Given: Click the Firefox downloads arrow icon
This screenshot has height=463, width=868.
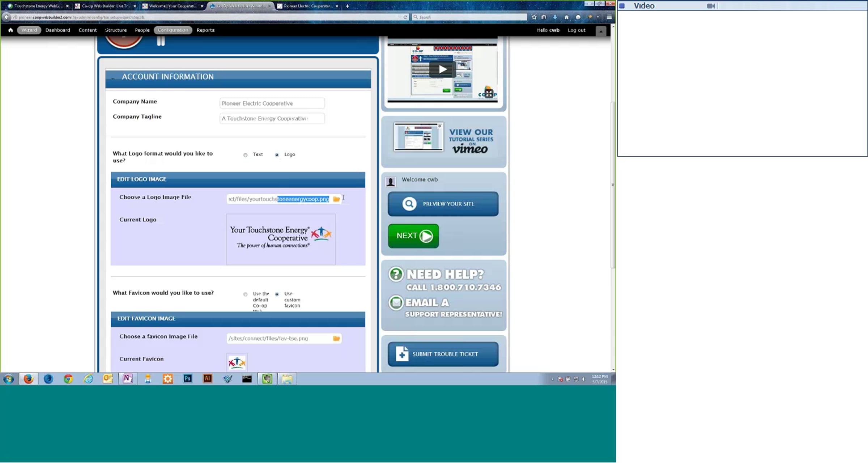Looking at the screenshot, I should point(555,17).
